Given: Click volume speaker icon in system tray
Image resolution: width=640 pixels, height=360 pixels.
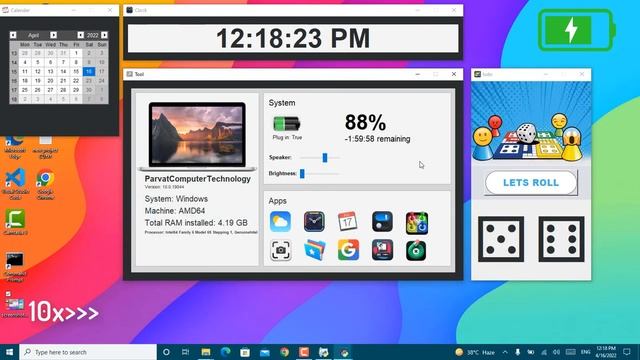Looking at the screenshot, I should coord(556,352).
